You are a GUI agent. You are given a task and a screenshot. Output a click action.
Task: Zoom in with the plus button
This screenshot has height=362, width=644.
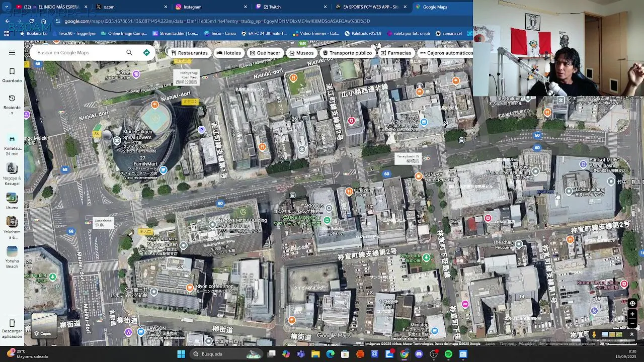tap(632, 314)
